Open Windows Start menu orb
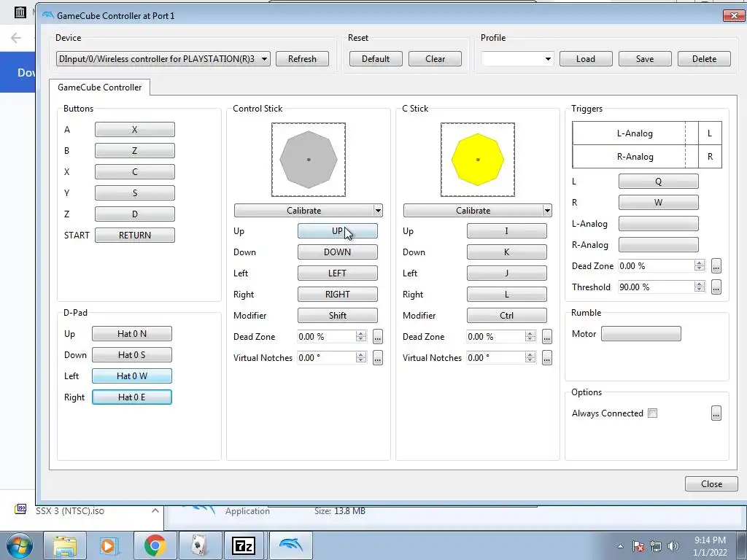The image size is (747, 560). coord(19,545)
